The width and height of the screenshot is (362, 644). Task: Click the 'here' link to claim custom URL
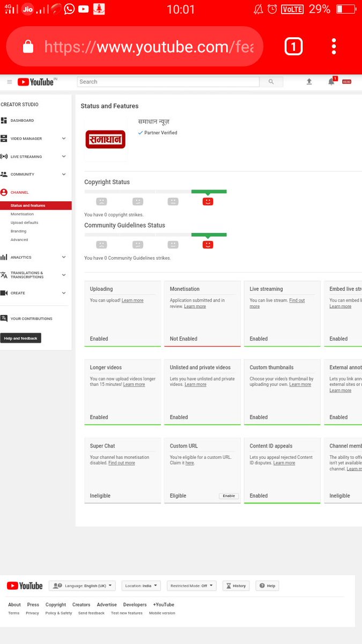pos(189,463)
